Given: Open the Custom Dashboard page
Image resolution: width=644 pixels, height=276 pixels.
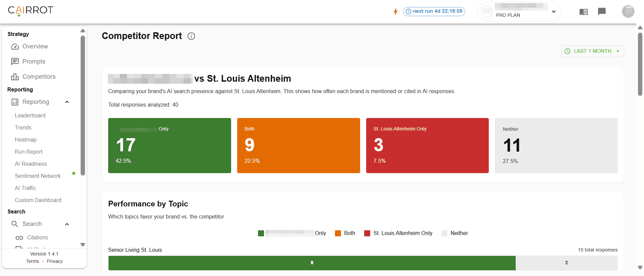Looking at the screenshot, I should pos(38,200).
